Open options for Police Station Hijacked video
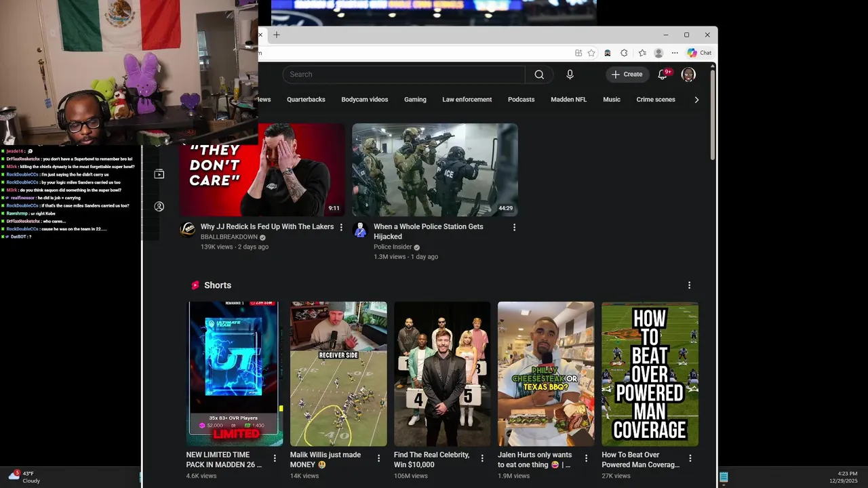The image size is (868, 488). click(x=514, y=227)
